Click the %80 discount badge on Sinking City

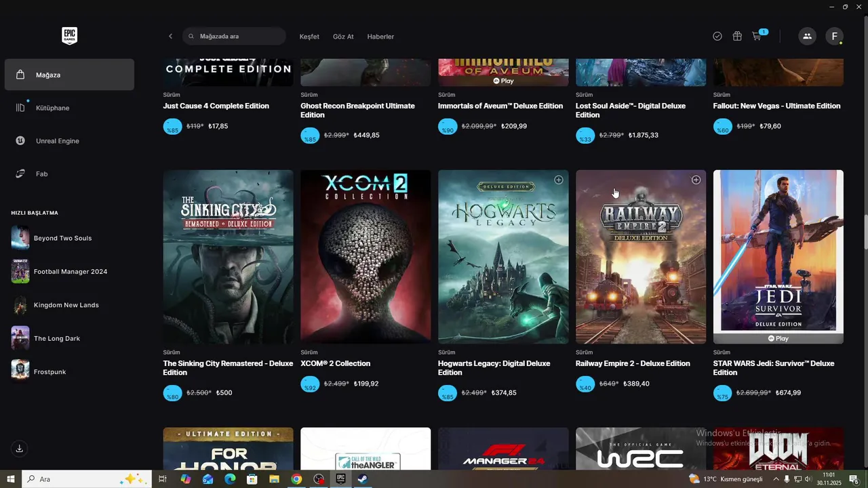pos(173,393)
